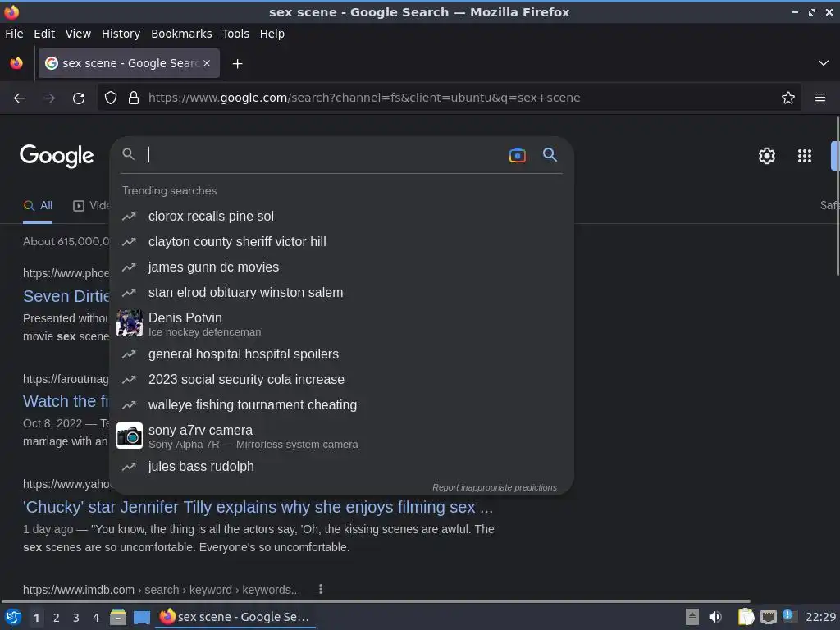Click 'Report inappropriate predictions' link
The width and height of the screenshot is (840, 630).
point(495,487)
